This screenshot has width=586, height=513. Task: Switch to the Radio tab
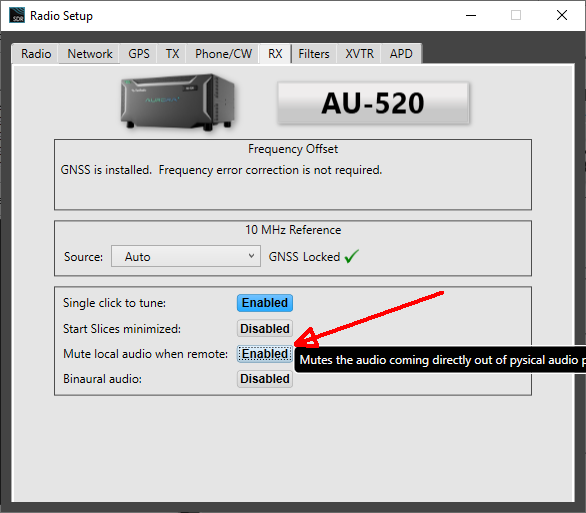[x=36, y=54]
